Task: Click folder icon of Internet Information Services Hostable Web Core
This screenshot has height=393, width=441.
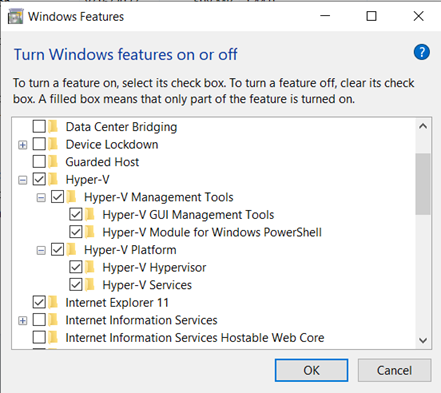Action: (x=53, y=338)
